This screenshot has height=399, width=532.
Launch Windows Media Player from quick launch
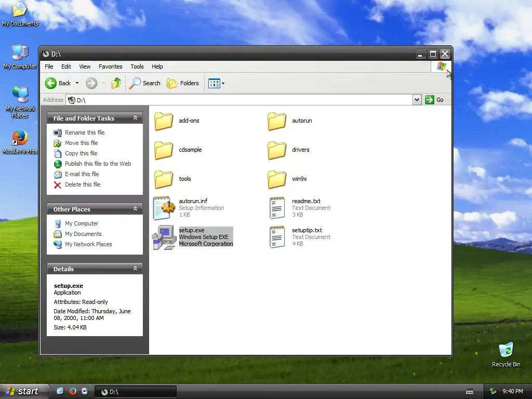(x=85, y=391)
